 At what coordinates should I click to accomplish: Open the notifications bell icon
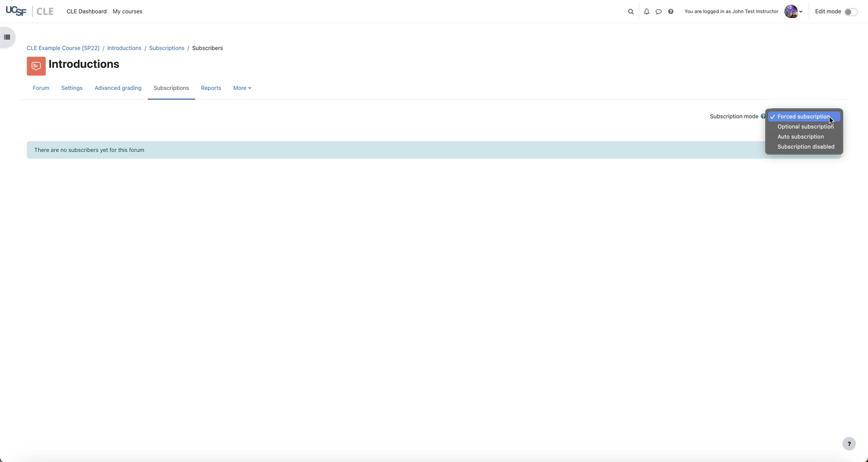tap(646, 12)
